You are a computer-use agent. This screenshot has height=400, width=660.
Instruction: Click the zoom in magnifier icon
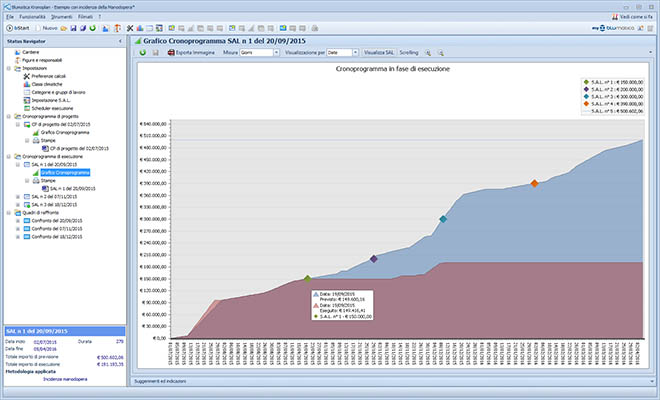coord(428,51)
